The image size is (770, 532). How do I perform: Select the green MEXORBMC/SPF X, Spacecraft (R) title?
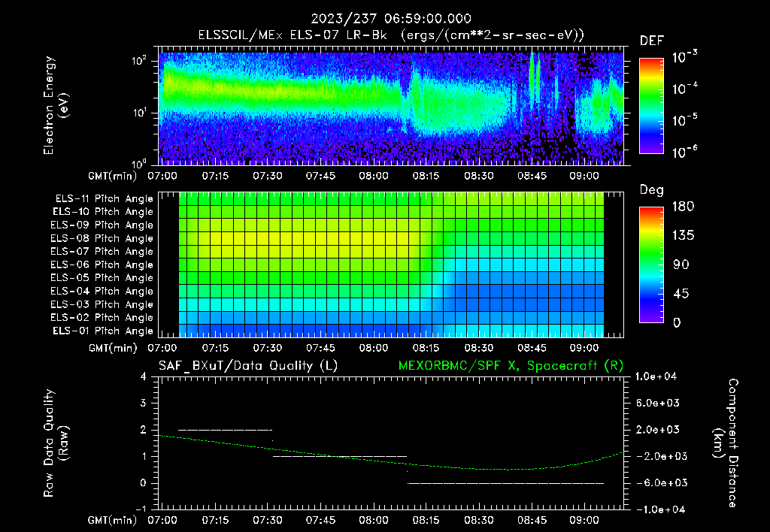click(511, 366)
